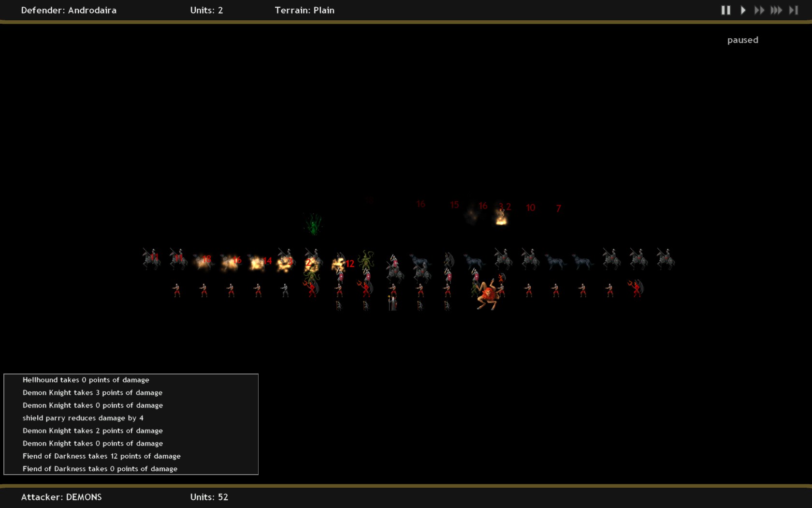Click the "Attacker: DEMONS" label
Image resolution: width=812 pixels, height=508 pixels.
click(x=61, y=497)
